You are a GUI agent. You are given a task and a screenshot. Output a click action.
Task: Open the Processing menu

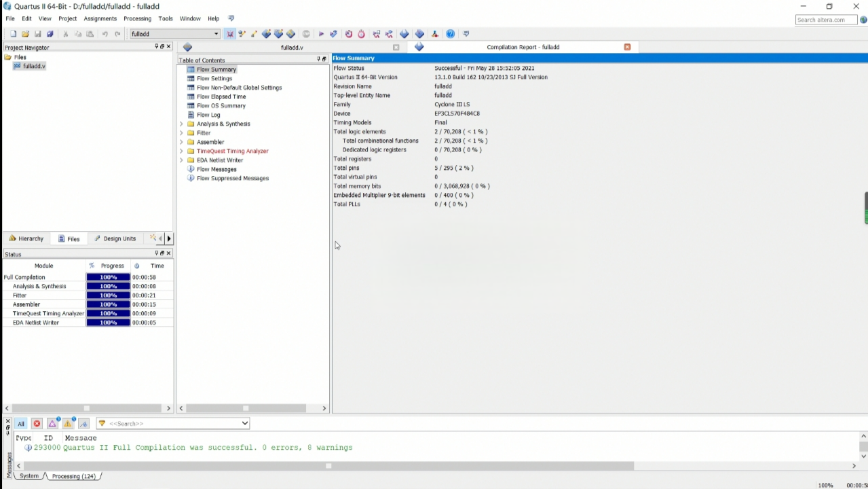click(137, 19)
